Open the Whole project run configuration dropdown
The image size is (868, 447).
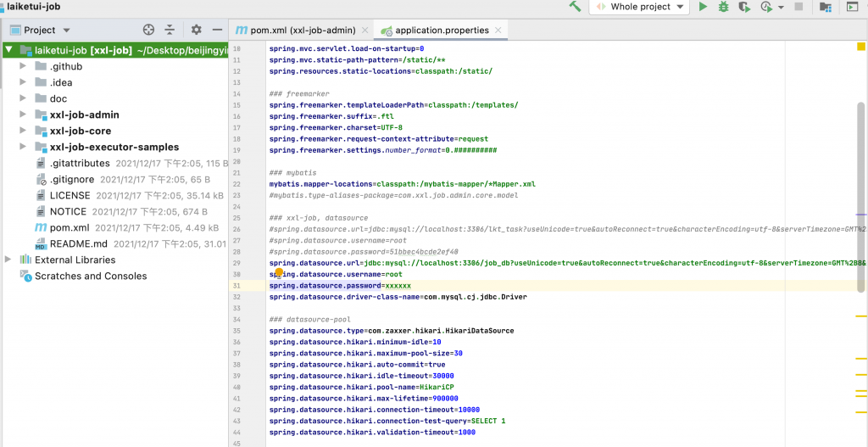tap(646, 7)
